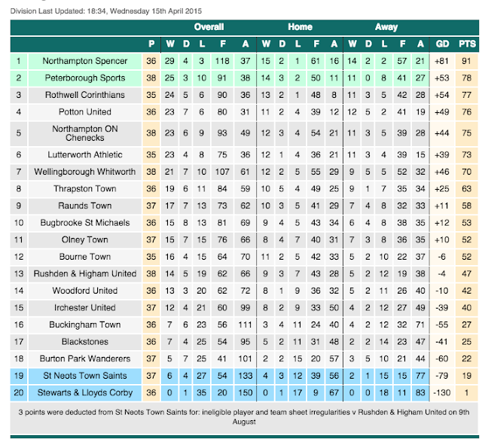Click Bourne Town goal difference -6
This screenshot has width=482, height=448.
pos(442,257)
